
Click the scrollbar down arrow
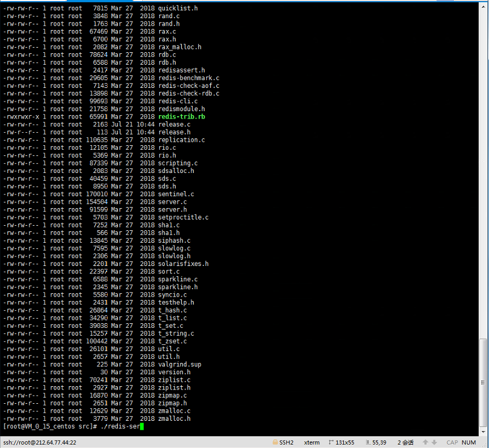[x=483, y=432]
